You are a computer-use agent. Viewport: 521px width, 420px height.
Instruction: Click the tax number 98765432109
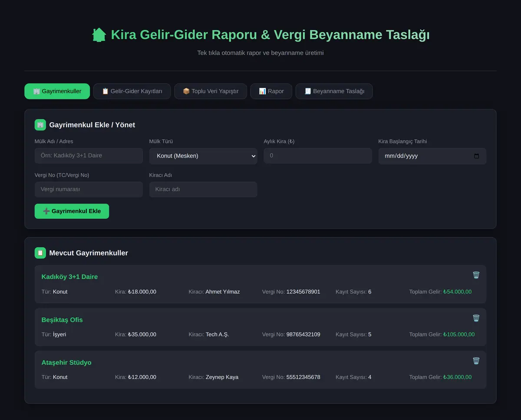(x=303, y=335)
